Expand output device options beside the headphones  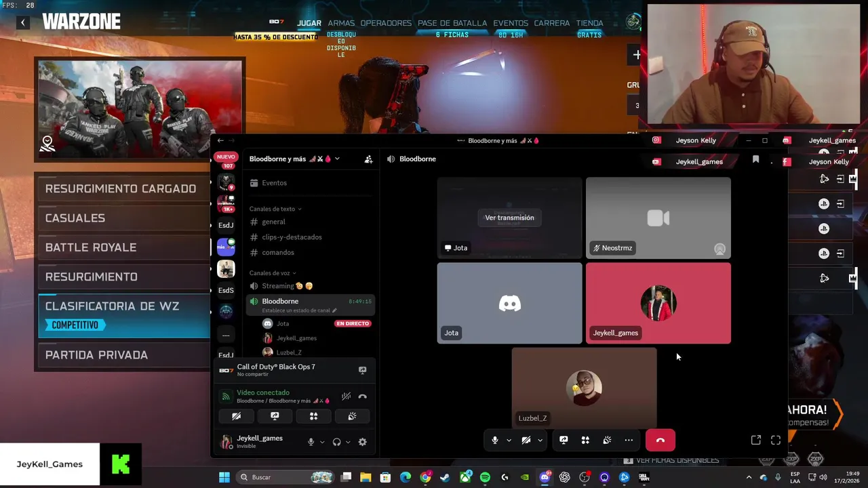(348, 442)
